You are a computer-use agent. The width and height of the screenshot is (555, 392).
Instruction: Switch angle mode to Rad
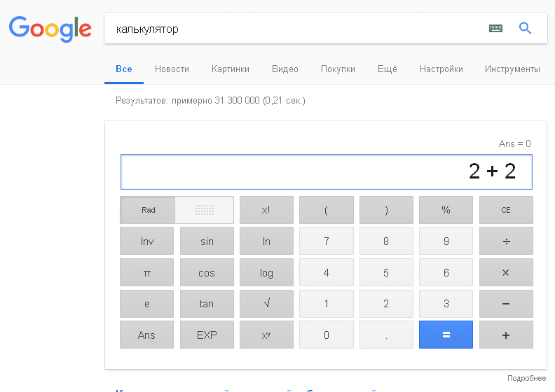pyautogui.click(x=148, y=210)
